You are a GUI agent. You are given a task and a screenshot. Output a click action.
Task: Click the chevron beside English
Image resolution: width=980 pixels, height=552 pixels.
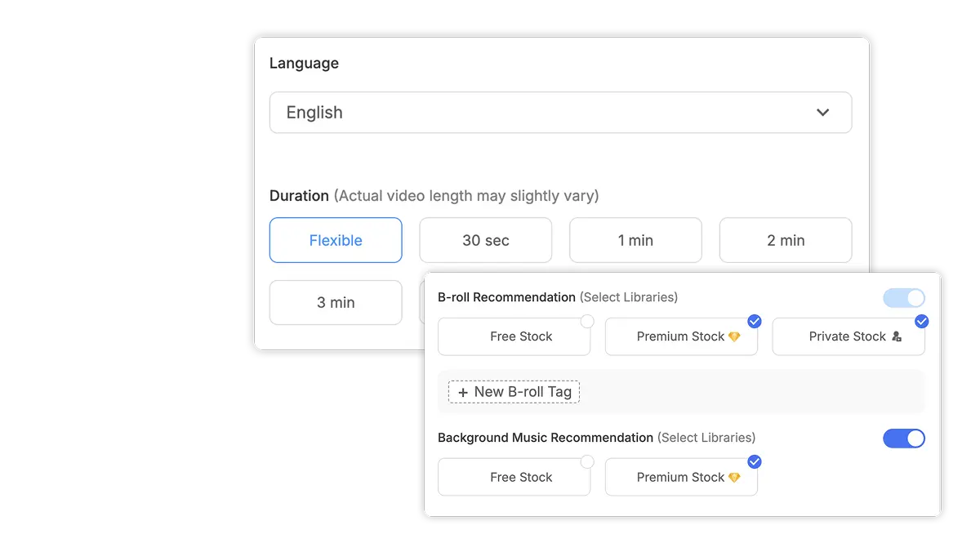823,112
